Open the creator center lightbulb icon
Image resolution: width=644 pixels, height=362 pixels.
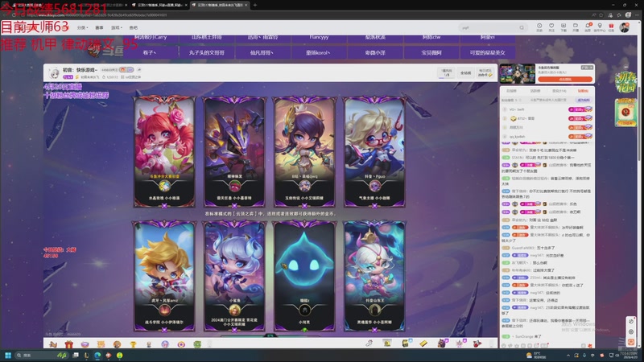[600, 27]
